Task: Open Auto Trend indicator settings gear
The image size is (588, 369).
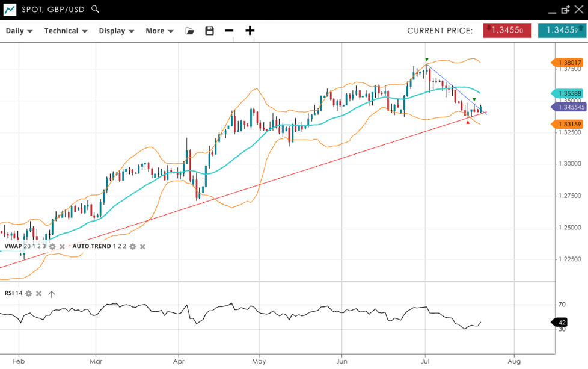Action: pyautogui.click(x=133, y=246)
